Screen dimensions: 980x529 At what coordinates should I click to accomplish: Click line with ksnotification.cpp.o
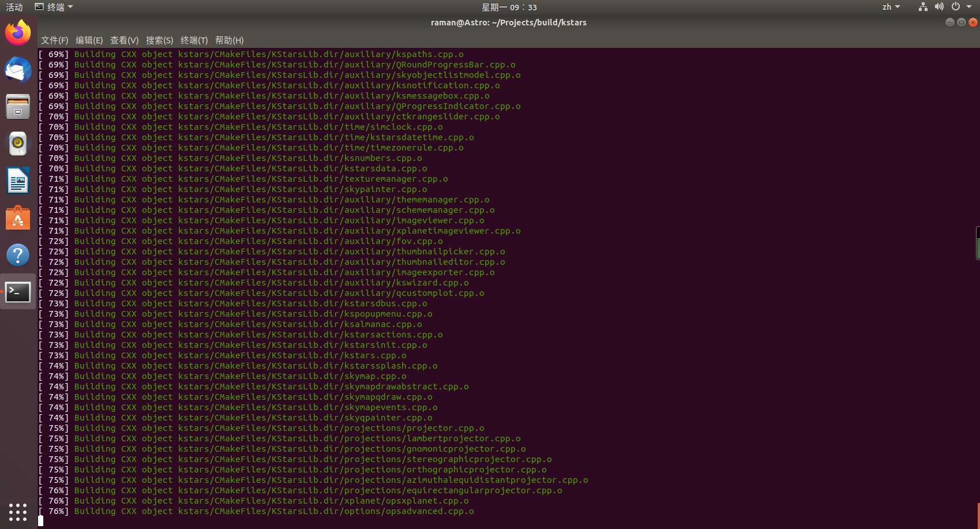click(269, 85)
